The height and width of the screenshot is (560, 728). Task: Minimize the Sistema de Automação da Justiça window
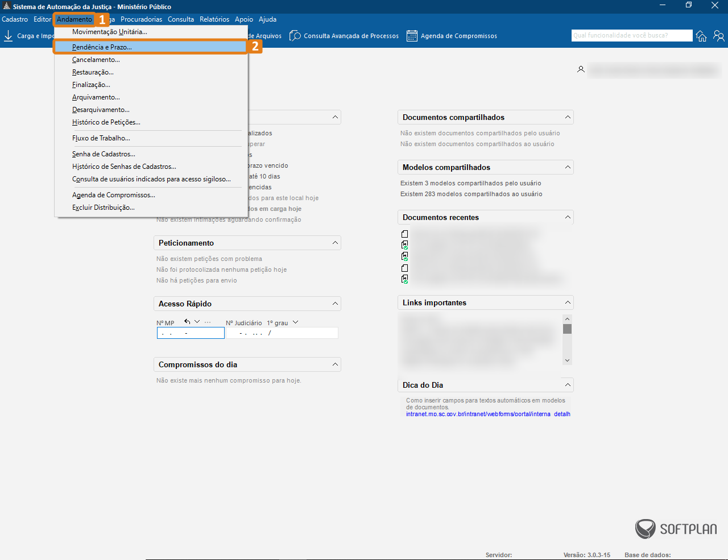click(x=663, y=5)
